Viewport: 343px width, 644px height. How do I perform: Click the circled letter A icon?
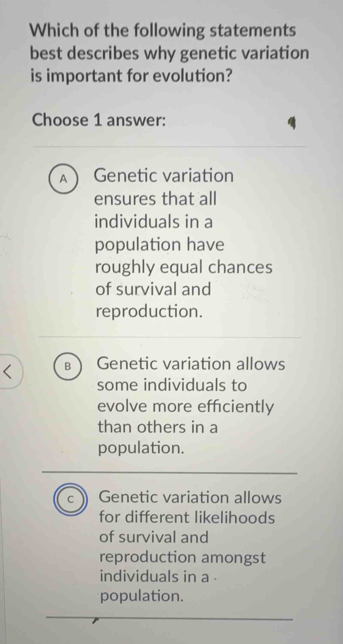pyautogui.click(x=65, y=179)
